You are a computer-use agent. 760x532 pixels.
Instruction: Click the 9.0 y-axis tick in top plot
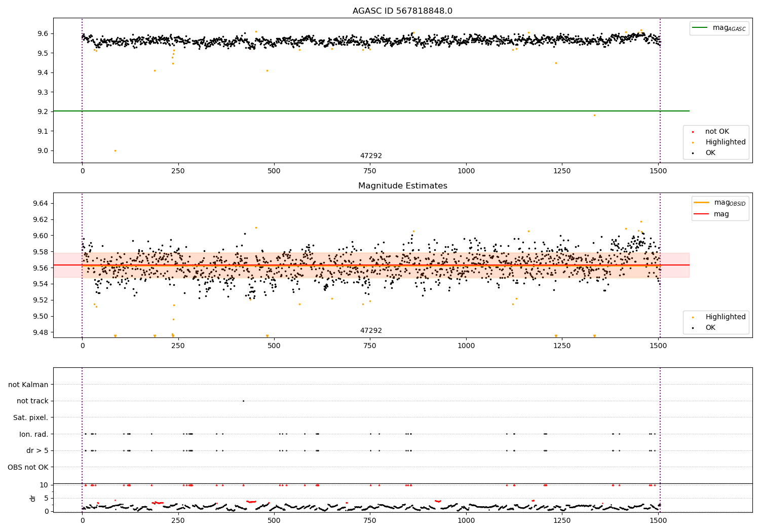44,150
